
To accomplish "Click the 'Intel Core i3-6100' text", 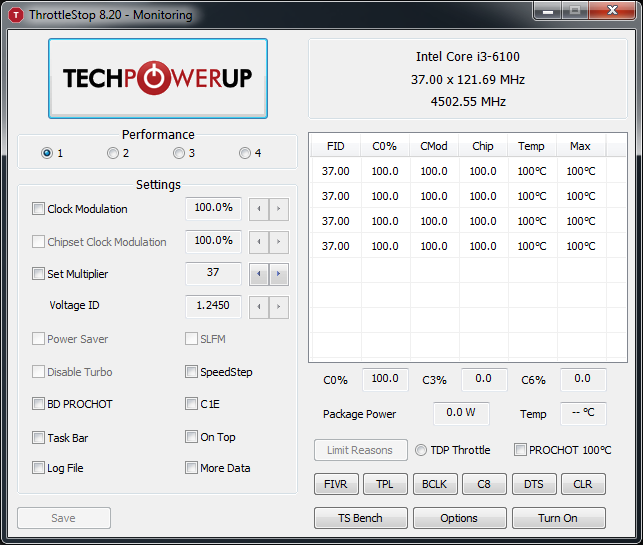I will pos(468,57).
